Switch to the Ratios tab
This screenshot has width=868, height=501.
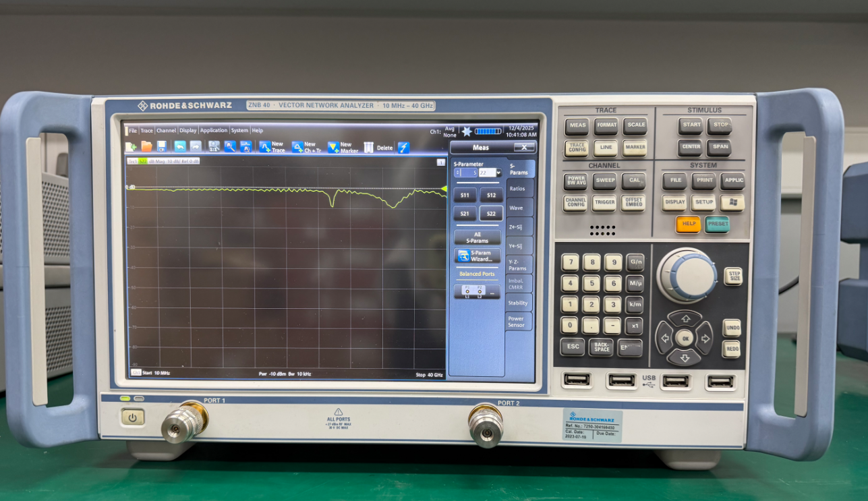[x=518, y=189]
